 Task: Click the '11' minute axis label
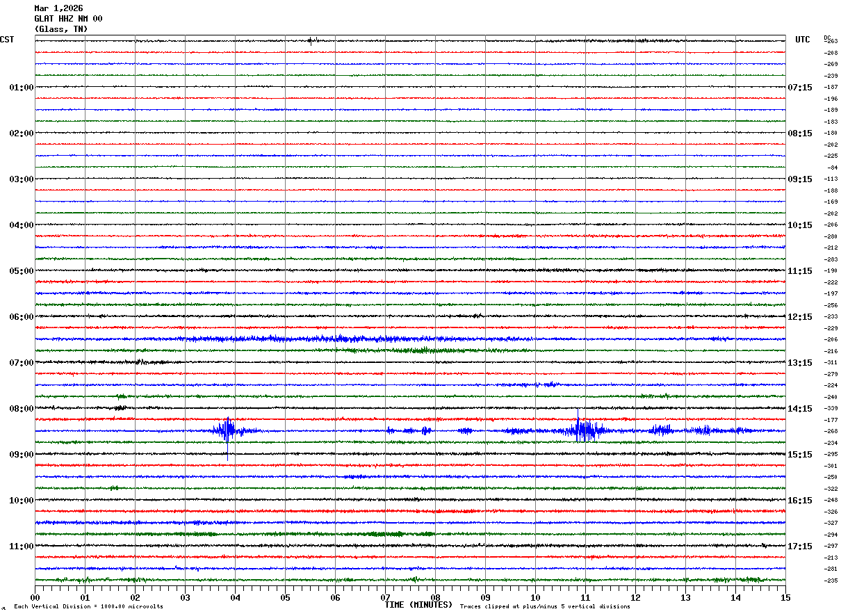[x=585, y=597]
